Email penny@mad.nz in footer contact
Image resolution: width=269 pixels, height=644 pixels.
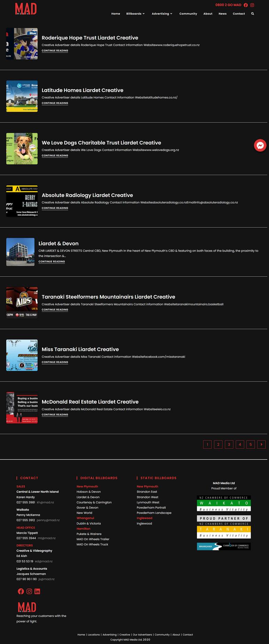click(x=48, y=520)
